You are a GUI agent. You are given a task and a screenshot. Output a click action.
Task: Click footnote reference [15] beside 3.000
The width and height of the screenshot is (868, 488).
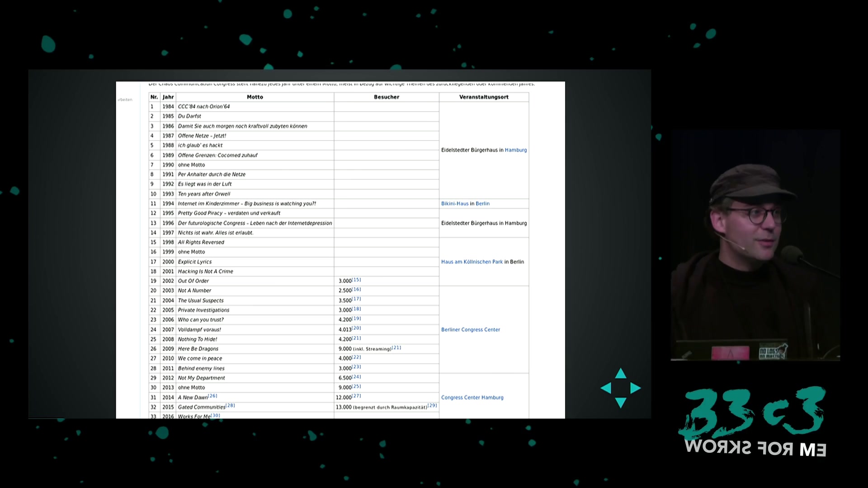tap(357, 280)
